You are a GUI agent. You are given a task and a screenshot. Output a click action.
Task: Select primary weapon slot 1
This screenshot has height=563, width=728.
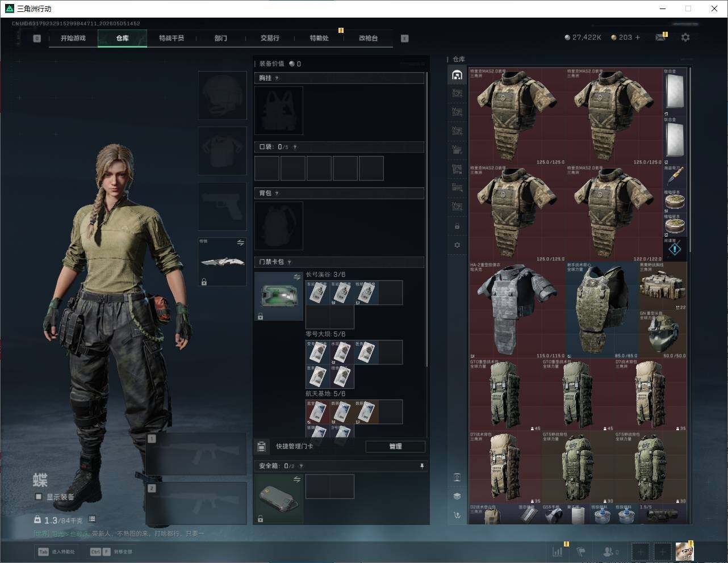point(196,454)
